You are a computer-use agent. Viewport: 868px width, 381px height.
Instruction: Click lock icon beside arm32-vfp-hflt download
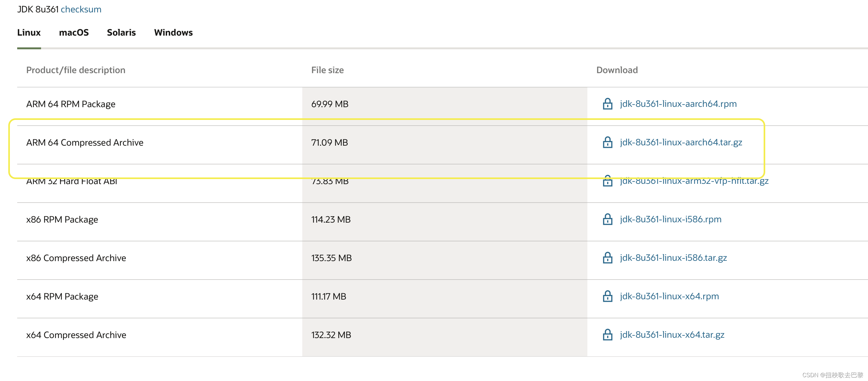(x=607, y=182)
